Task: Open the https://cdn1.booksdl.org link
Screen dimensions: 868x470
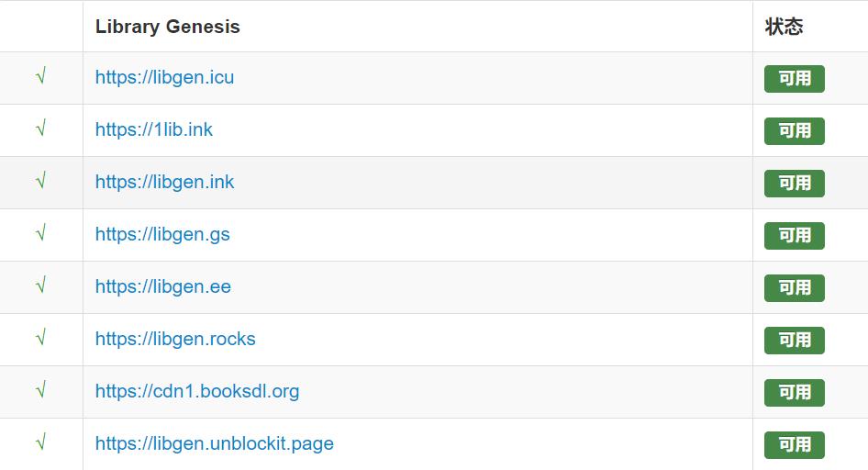Action: (196, 391)
